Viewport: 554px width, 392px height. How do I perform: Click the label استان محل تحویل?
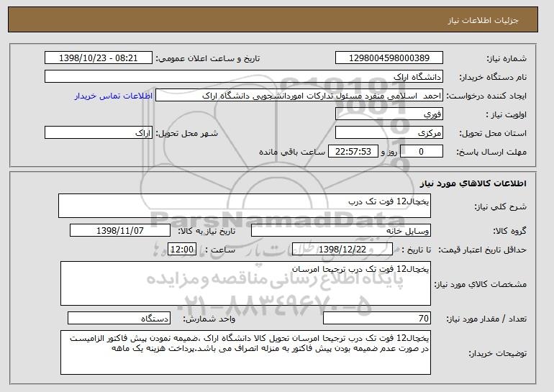[493, 133]
